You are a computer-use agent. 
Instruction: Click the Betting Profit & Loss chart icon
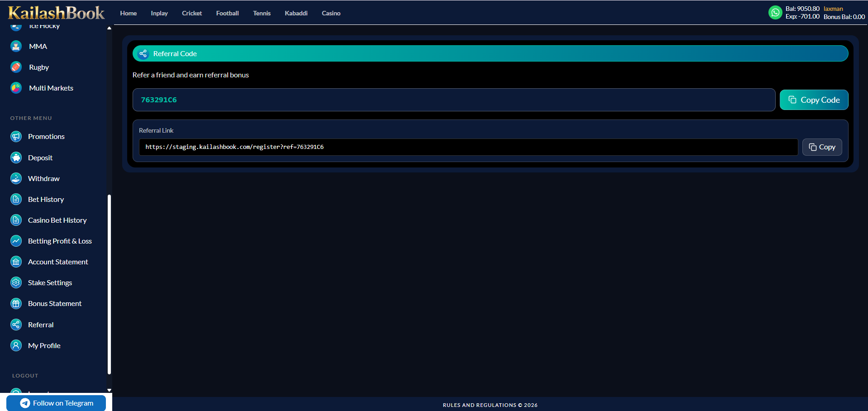16,241
